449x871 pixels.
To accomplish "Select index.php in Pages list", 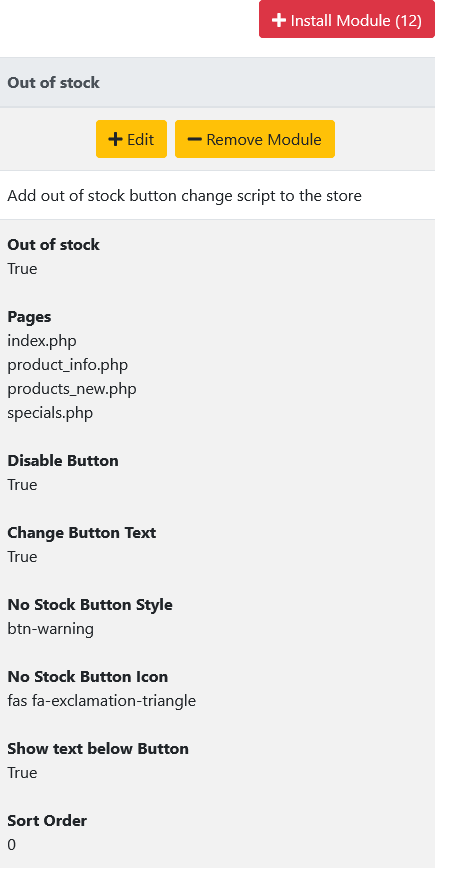I will (x=42, y=340).
